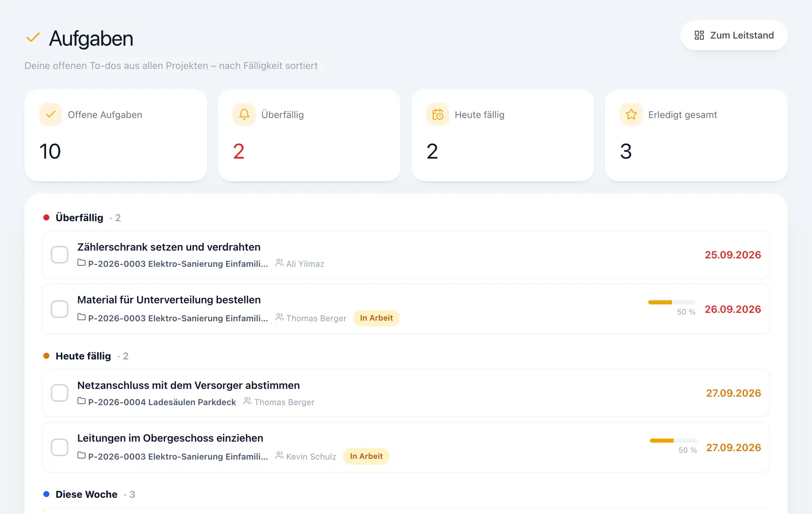
Task: Click the folder icon under Zählerschrank task
Action: pos(81,263)
